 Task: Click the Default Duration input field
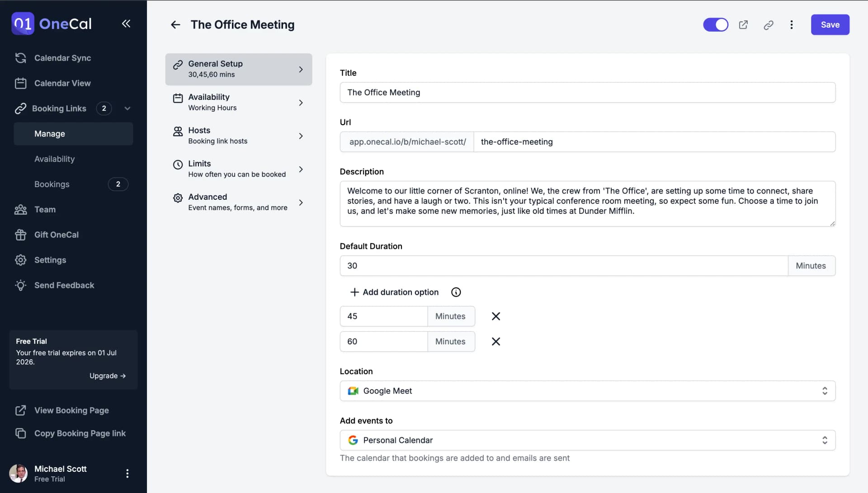(564, 266)
